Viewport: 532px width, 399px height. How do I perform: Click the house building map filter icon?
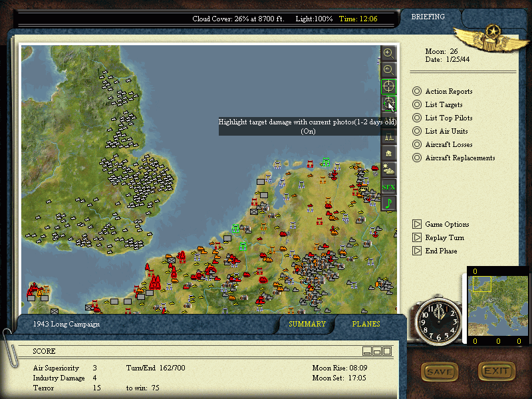pos(388,154)
